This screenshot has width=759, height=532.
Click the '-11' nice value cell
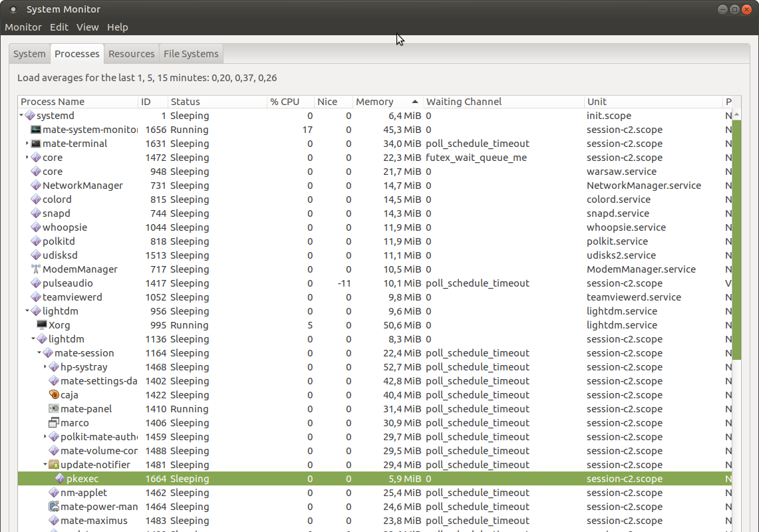(344, 283)
